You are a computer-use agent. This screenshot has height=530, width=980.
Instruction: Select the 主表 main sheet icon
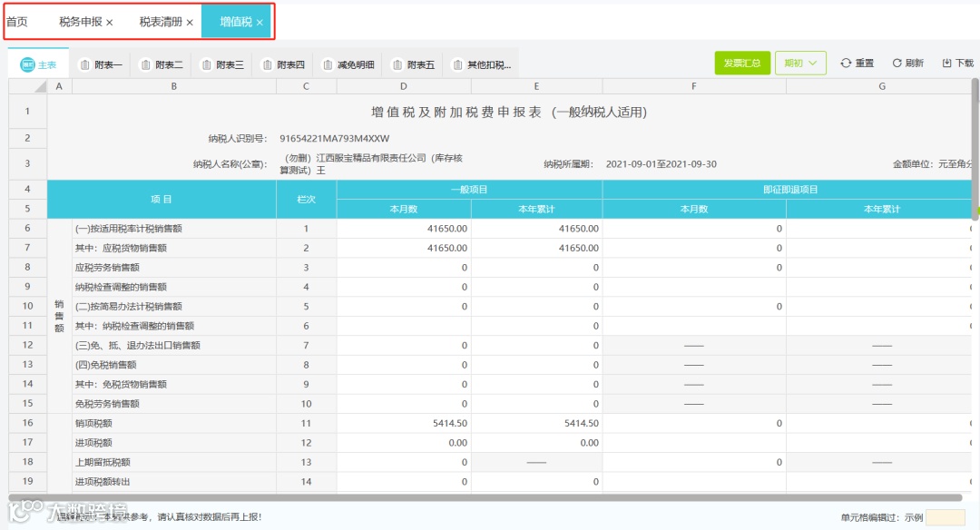(27, 64)
